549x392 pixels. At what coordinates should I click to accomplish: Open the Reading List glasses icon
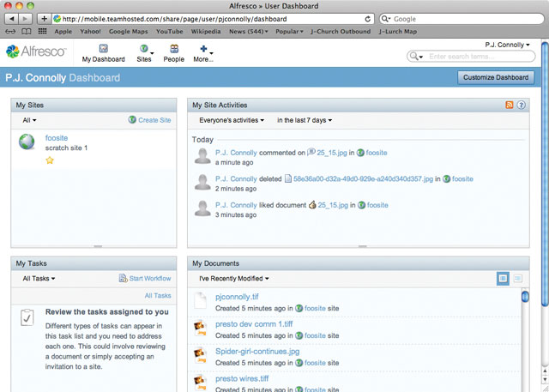(x=10, y=32)
